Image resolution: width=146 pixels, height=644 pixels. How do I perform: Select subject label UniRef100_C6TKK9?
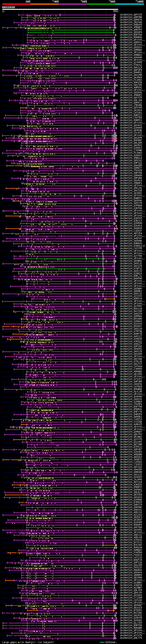click(x=131, y=366)
